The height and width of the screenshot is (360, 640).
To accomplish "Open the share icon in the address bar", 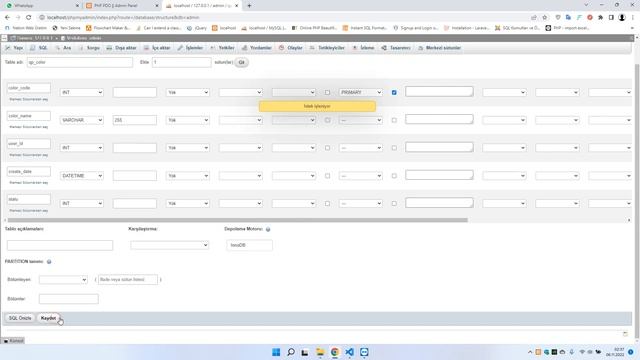I will coord(534,18).
